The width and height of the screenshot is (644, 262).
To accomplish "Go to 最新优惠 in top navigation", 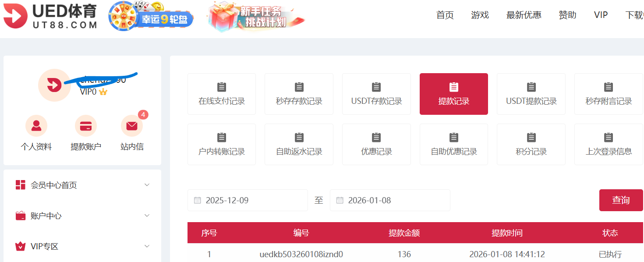I will (524, 15).
